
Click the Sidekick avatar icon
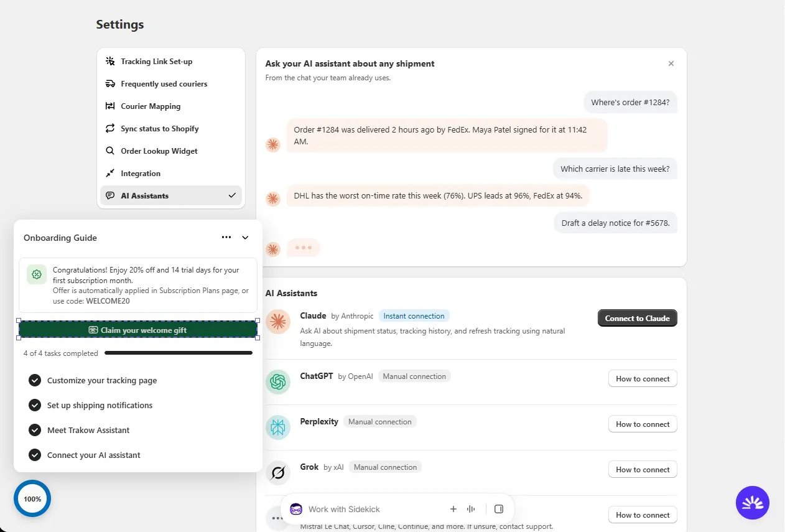coord(297,509)
